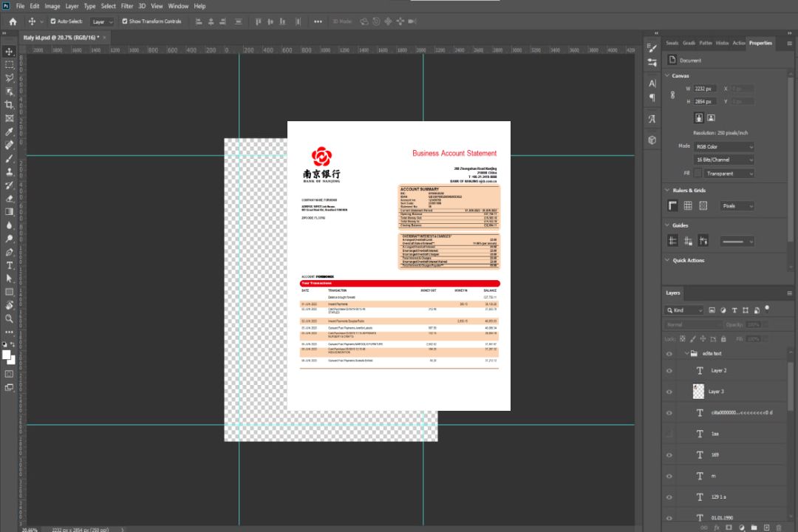
Task: Click the canvas width W field
Action: click(x=705, y=89)
